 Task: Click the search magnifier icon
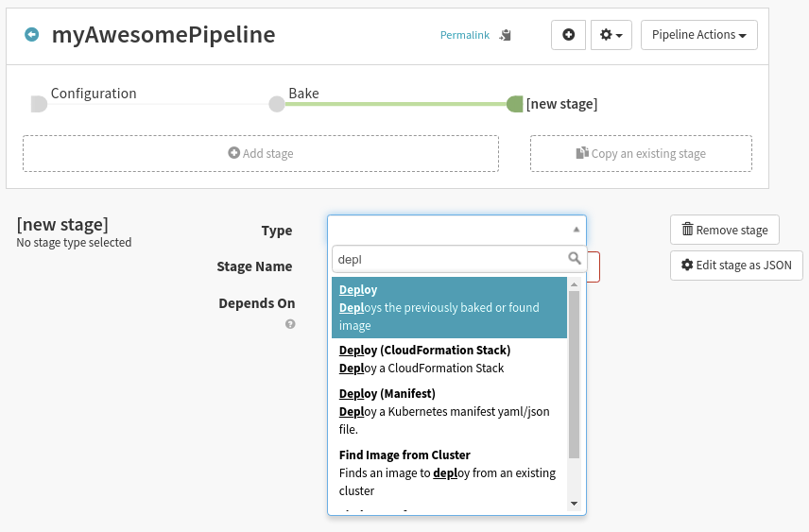click(574, 258)
